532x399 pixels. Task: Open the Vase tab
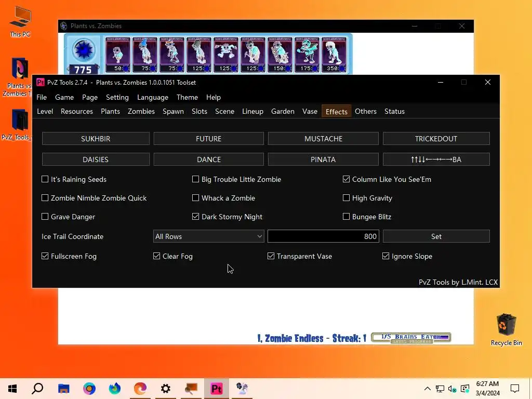click(x=310, y=111)
